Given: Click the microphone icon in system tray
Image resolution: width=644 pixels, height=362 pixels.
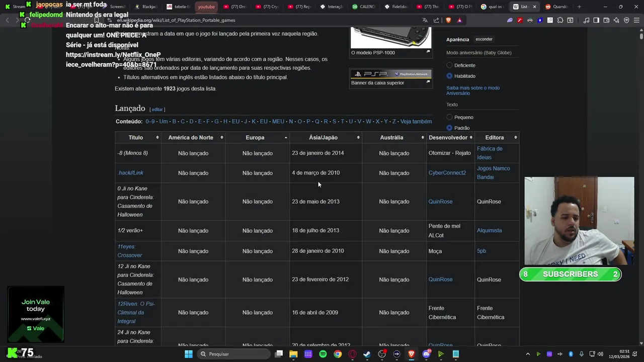Looking at the screenshot, I should point(582,354).
